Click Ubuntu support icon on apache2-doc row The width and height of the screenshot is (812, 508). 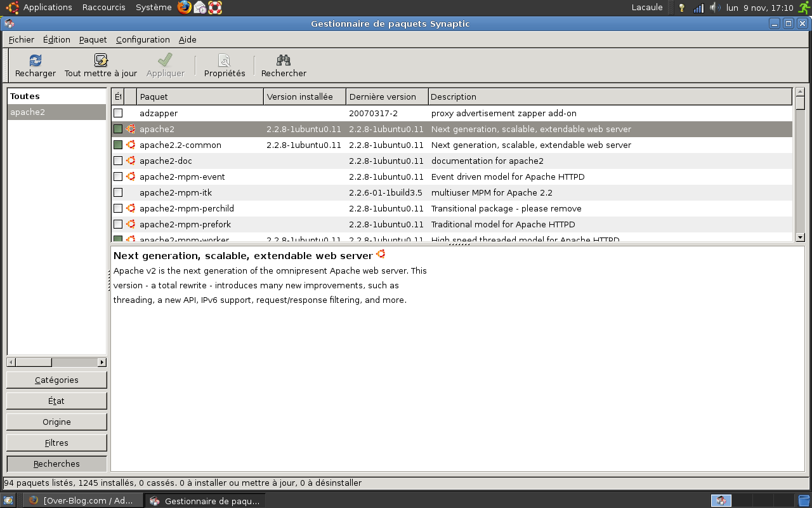[x=131, y=161]
